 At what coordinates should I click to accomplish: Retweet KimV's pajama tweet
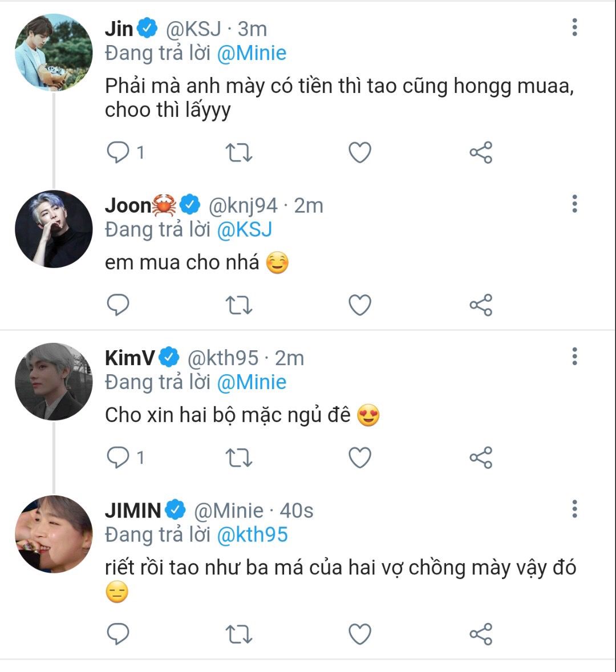[240, 458]
